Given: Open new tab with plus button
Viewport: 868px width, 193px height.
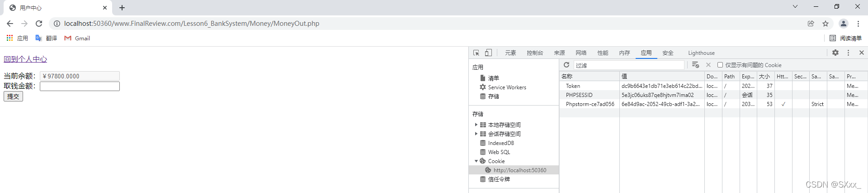Looking at the screenshot, I should (122, 8).
